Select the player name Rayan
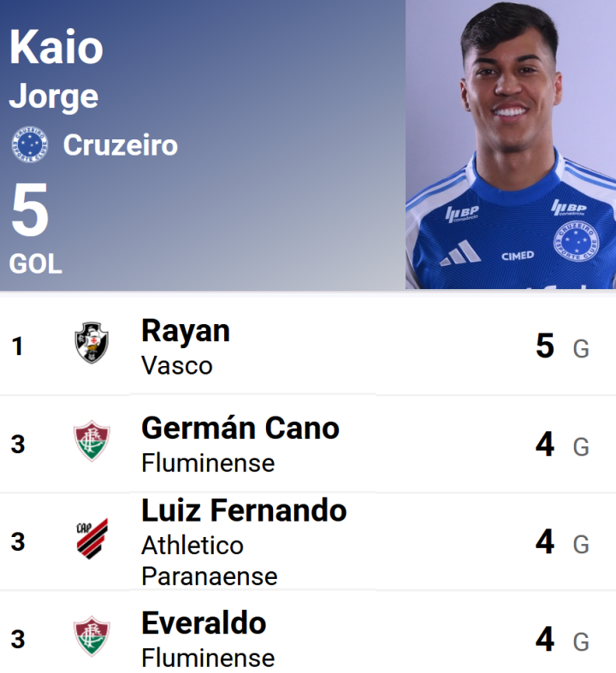Viewport: 616px width, 673px height. pyautogui.click(x=186, y=331)
